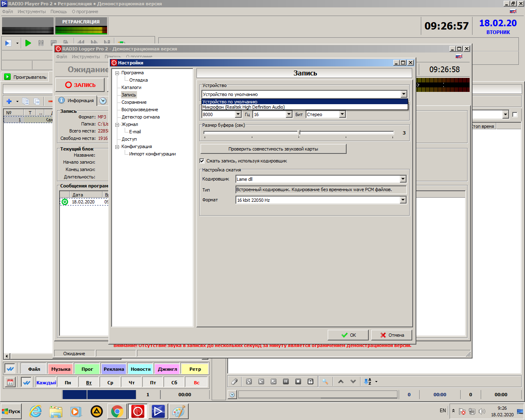Toggle the select-all checkmarks for days row
The image size is (525, 420).
click(x=26, y=382)
